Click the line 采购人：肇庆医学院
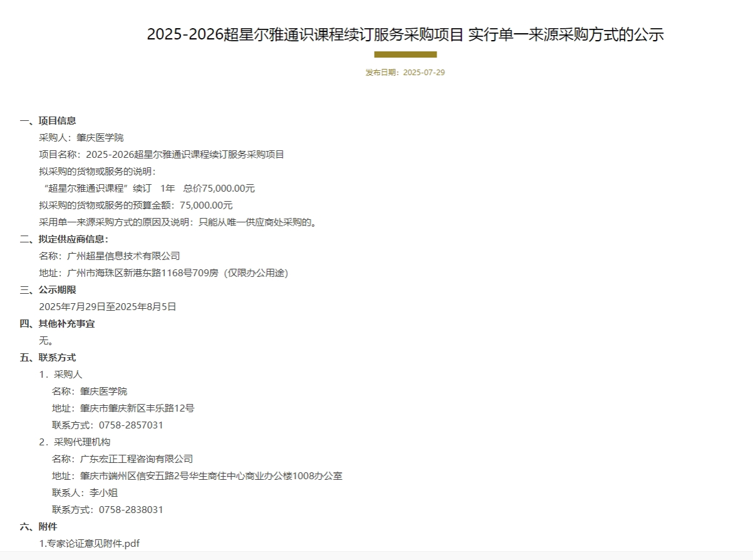The image size is (753, 560). click(81, 138)
